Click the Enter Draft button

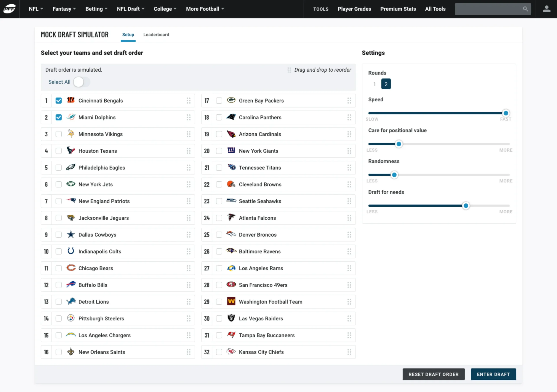(493, 374)
